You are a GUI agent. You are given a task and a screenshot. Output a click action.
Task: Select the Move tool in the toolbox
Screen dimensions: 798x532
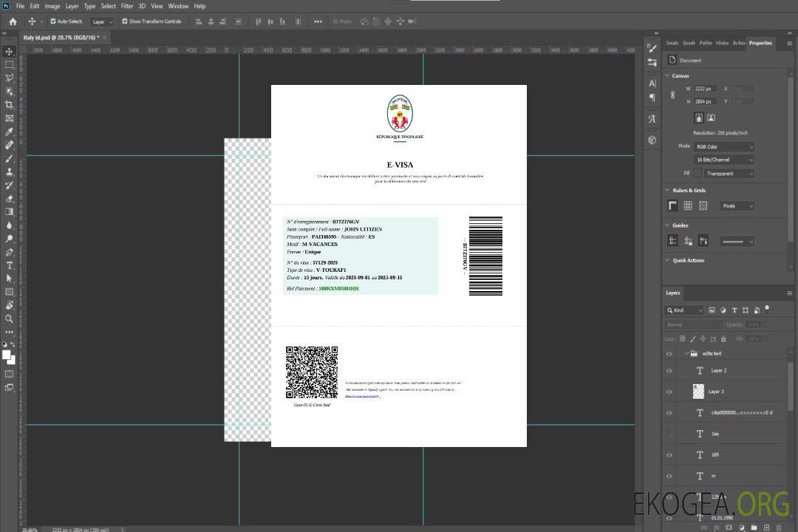tap(9, 52)
